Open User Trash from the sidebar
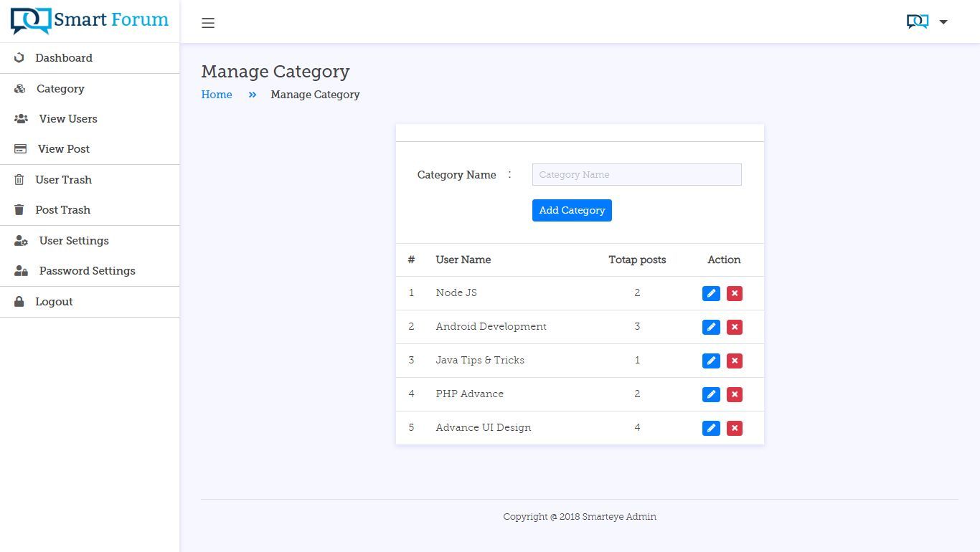This screenshot has width=980, height=552. tap(63, 180)
